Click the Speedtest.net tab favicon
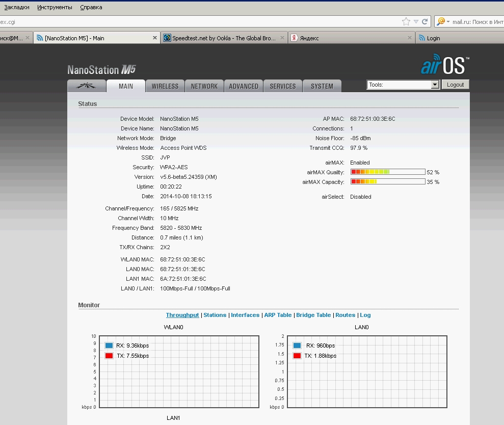Viewport: 504px width, 425px height. pos(167,38)
